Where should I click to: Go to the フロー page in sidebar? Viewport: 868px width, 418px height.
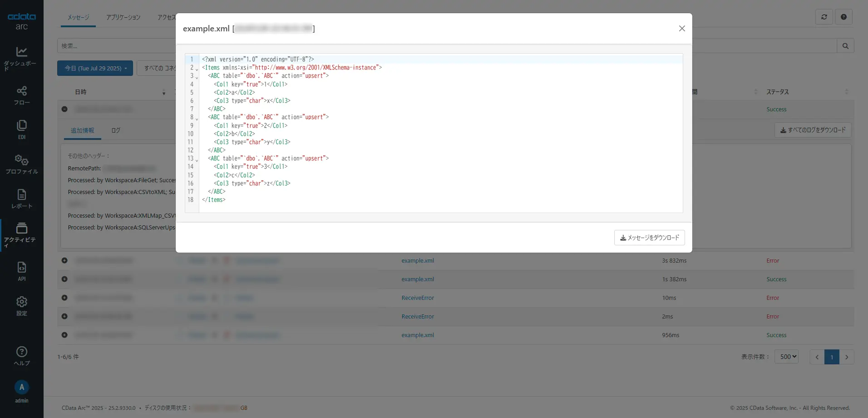tap(21, 95)
